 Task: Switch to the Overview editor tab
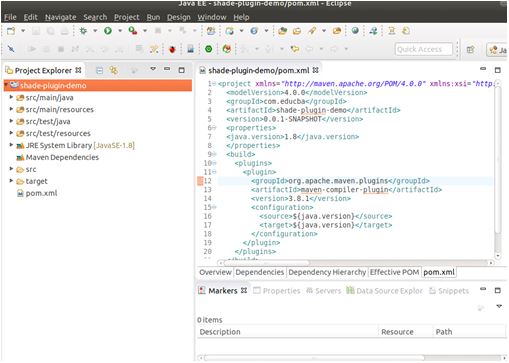pos(215,272)
